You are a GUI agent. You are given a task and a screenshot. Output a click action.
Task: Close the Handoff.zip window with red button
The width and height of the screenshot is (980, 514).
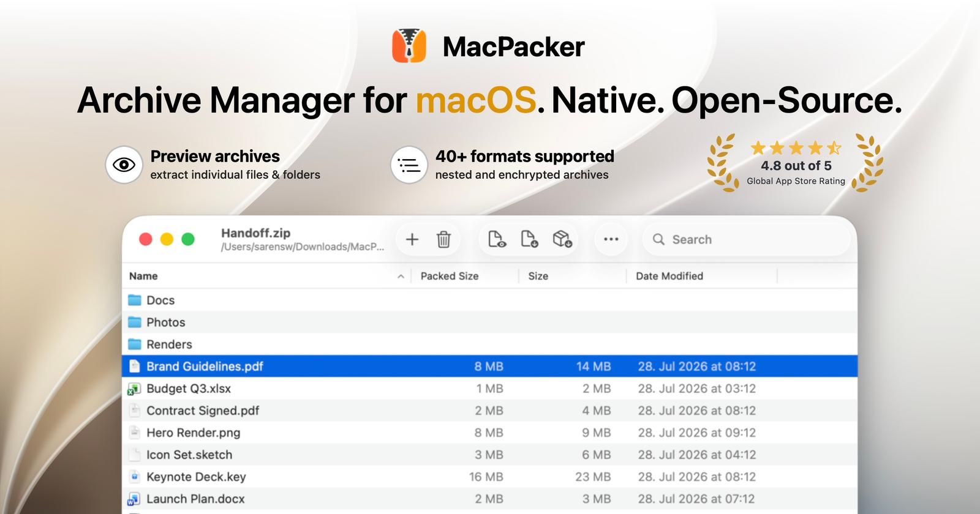(146, 239)
